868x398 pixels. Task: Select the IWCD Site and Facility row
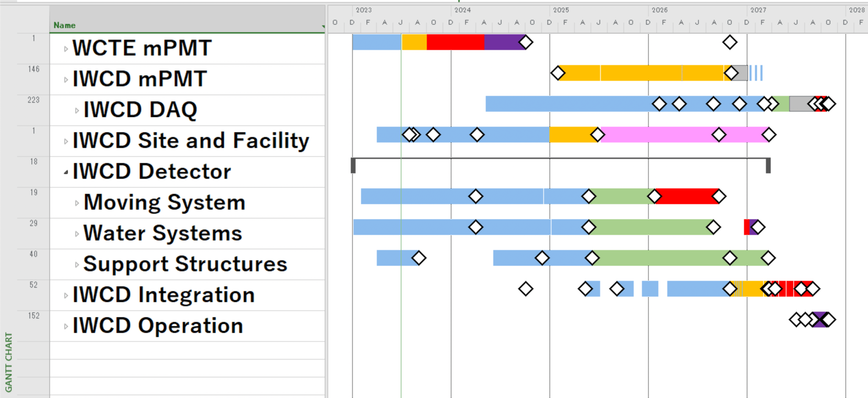click(190, 141)
